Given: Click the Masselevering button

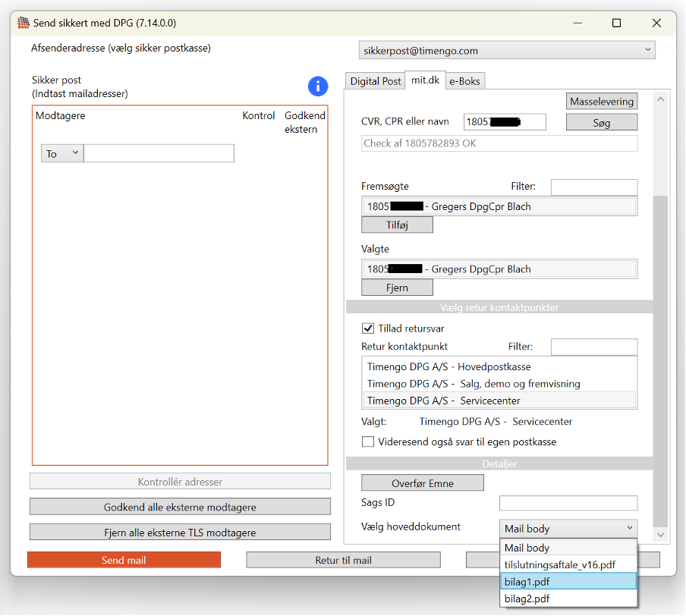Looking at the screenshot, I should [x=601, y=101].
